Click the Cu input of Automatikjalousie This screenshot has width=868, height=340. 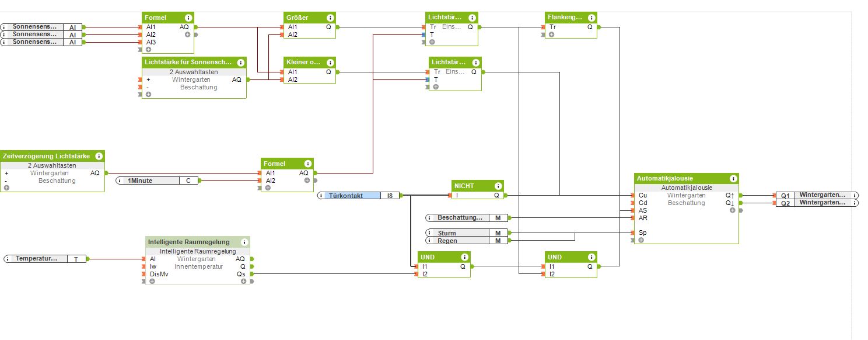click(642, 195)
